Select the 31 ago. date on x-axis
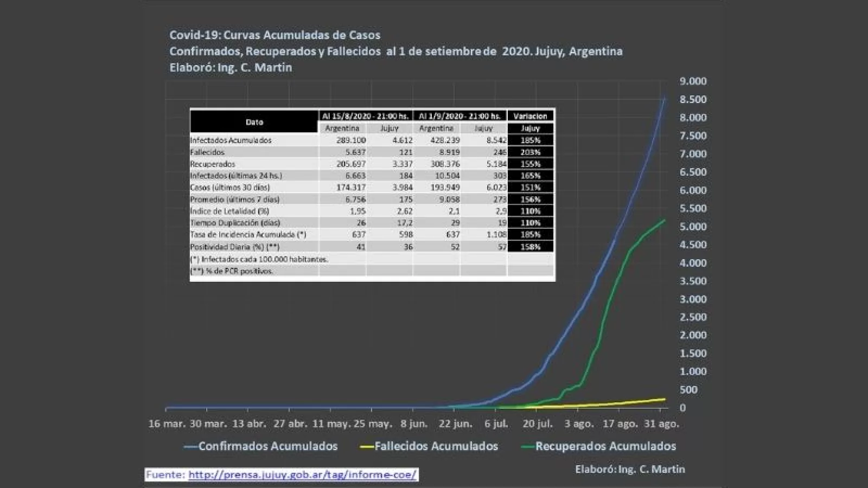The image size is (868, 488). [x=660, y=424]
